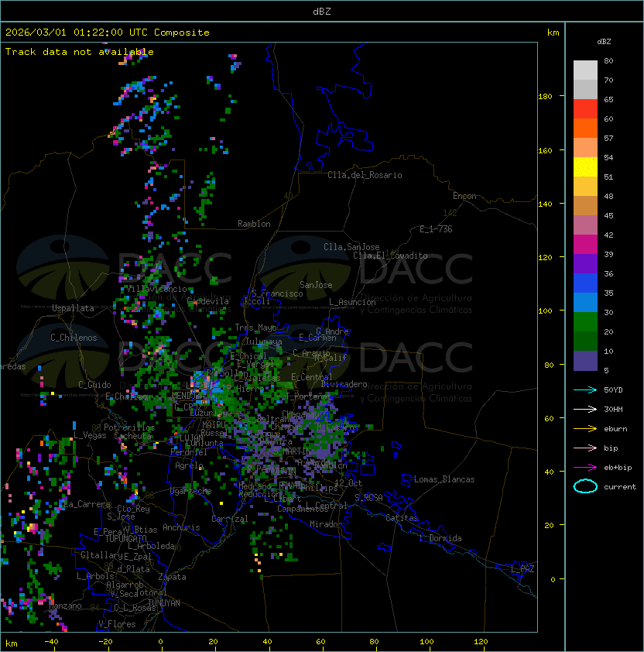
Task: Select the light grey top swatch of the dBZ scale
Action: pos(585,70)
